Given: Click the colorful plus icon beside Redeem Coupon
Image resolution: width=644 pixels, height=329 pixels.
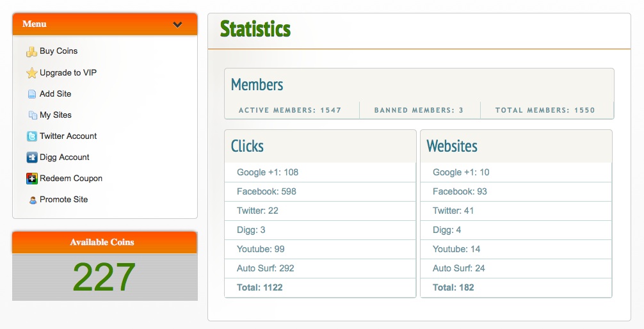Looking at the screenshot, I should click(x=31, y=179).
